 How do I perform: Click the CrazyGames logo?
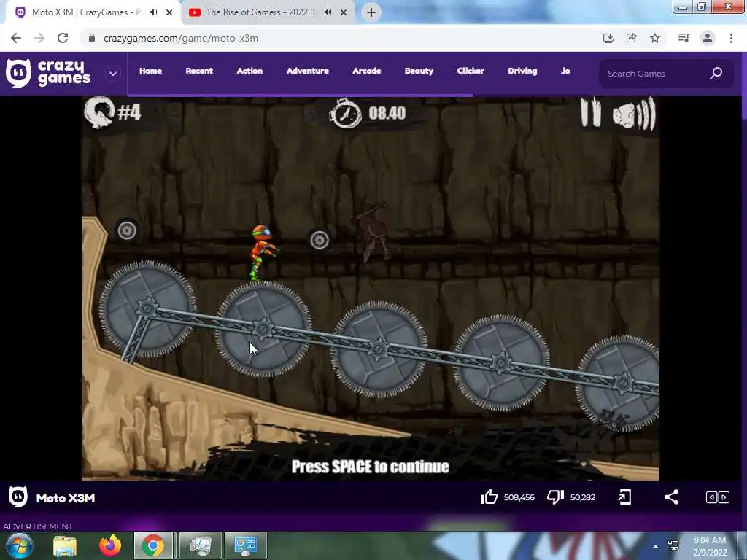48,74
